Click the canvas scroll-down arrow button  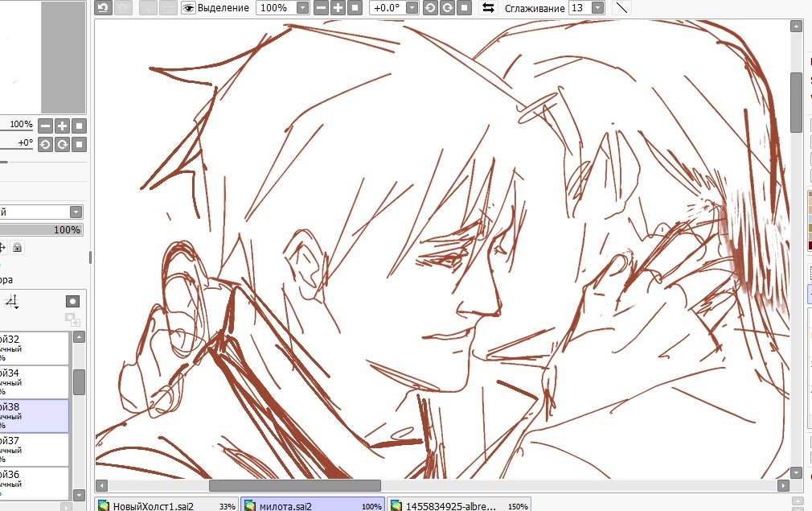[797, 472]
